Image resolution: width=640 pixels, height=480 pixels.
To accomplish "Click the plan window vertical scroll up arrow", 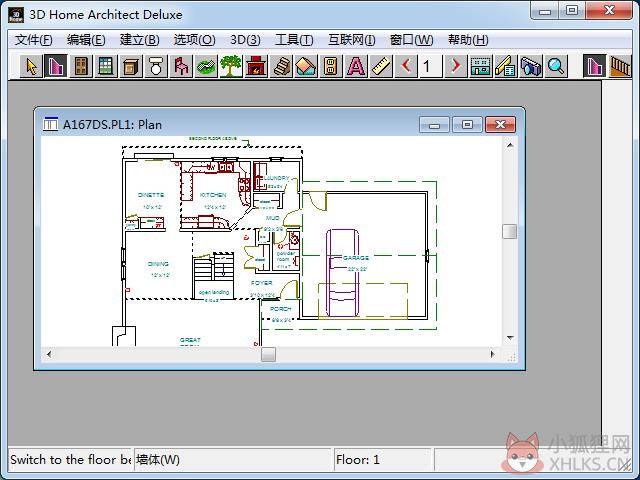I will click(510, 145).
